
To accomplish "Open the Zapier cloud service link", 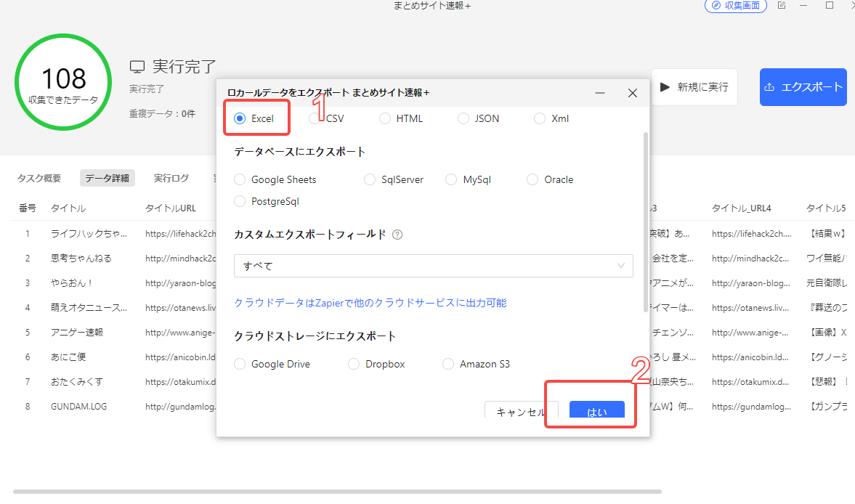I will (370, 303).
